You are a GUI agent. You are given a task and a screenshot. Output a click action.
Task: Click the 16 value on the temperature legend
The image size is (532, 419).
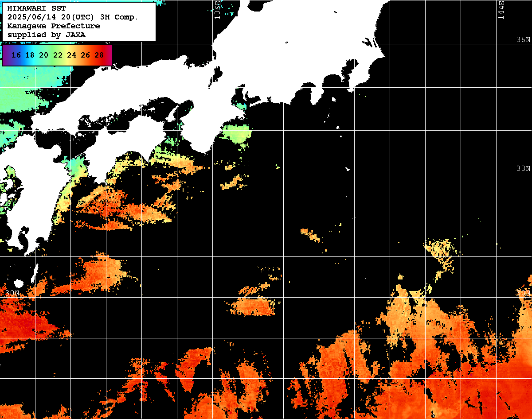(16, 55)
